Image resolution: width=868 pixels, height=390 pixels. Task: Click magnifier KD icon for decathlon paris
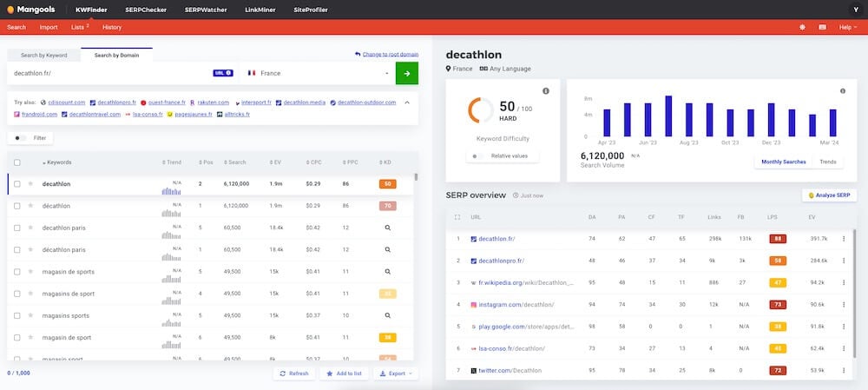(387, 228)
